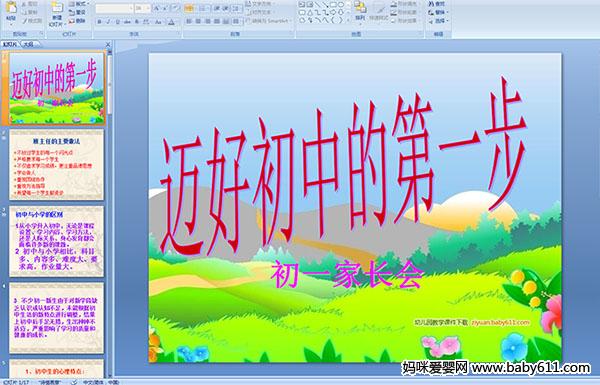This screenshot has width=600, height=385.
Task: Select the 初中与小学的区别 slide thumbnail
Action: point(56,241)
